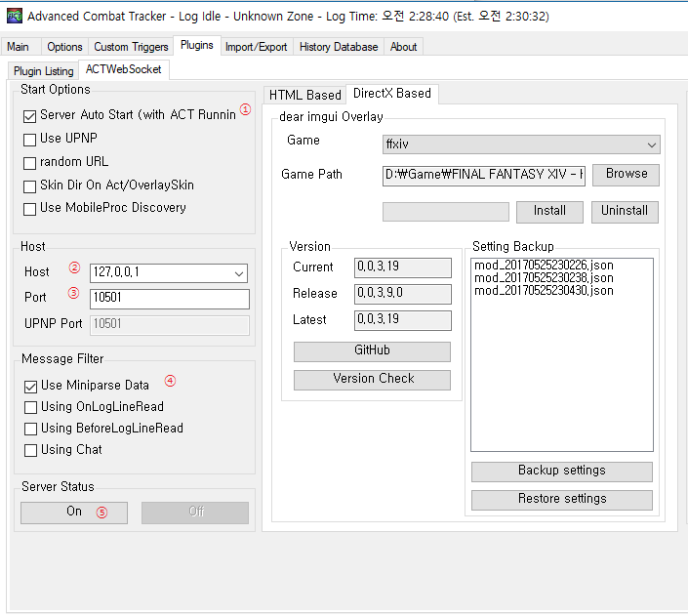The height and width of the screenshot is (616, 688).
Task: Switch to the Main tab
Action: (x=18, y=47)
